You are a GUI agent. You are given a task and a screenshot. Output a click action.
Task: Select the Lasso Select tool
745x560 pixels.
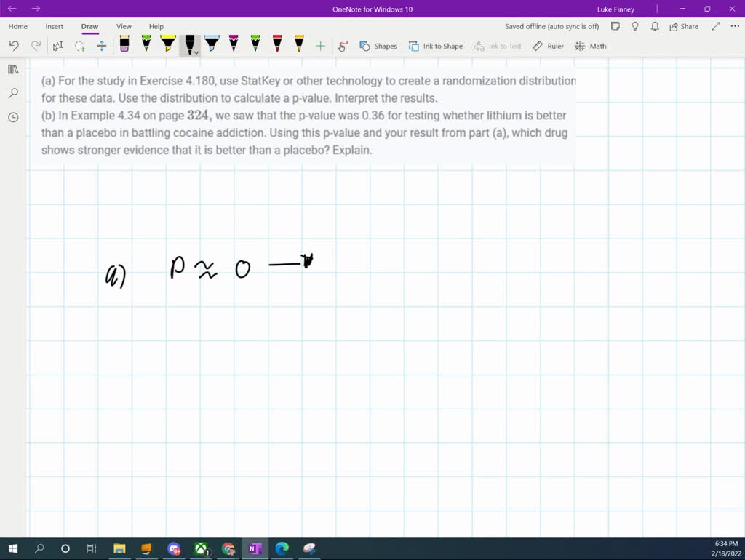click(x=80, y=46)
